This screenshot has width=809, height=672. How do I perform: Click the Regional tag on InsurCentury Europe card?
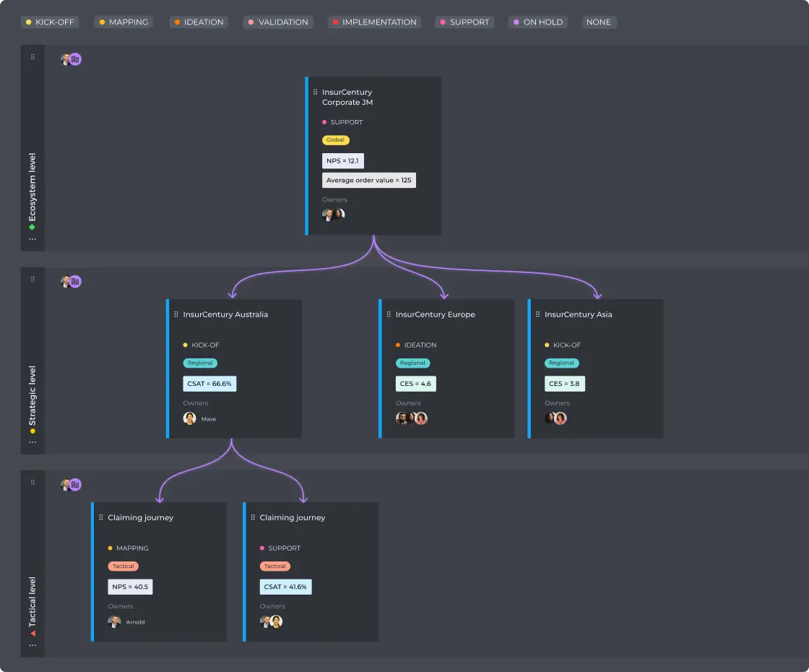tap(412, 363)
